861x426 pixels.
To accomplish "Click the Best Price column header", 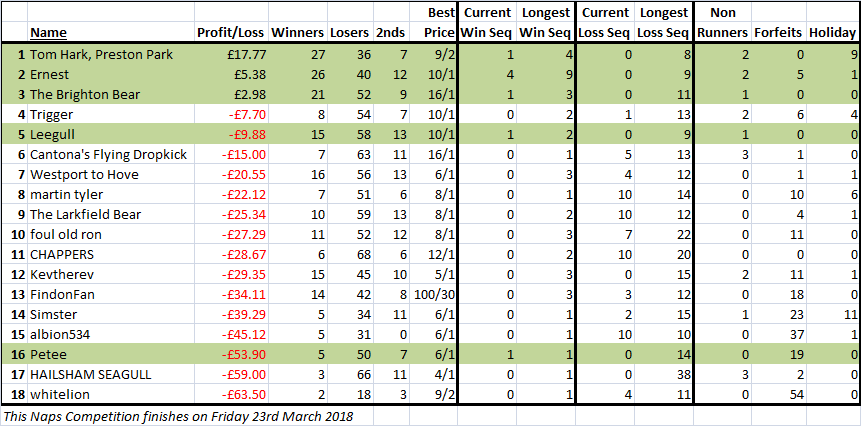I will [433, 23].
